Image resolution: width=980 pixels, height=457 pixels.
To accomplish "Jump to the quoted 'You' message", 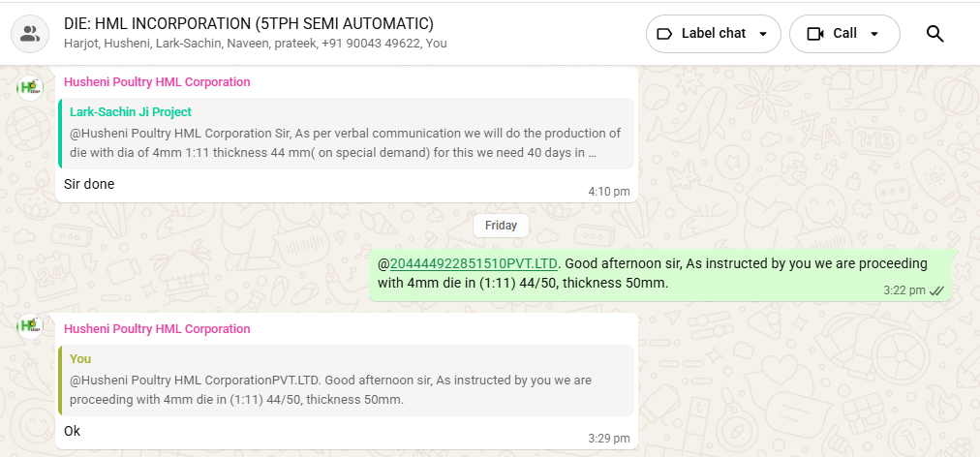I will (345, 380).
